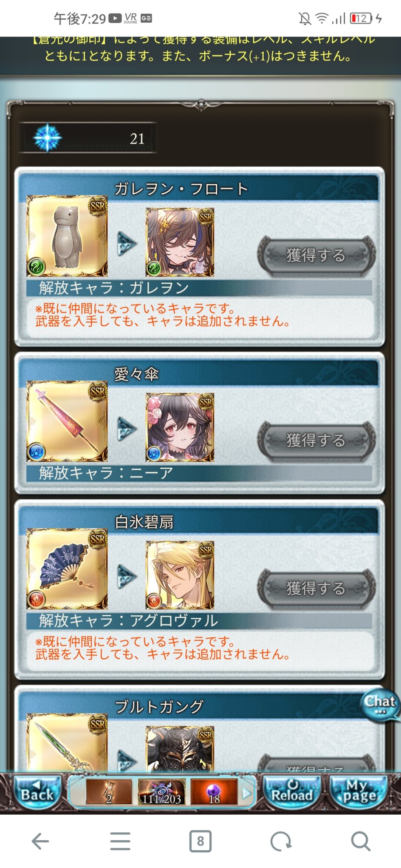The image size is (401, 868).
Task: Tap 獲得する for 白氷碧扇
Action: (316, 588)
